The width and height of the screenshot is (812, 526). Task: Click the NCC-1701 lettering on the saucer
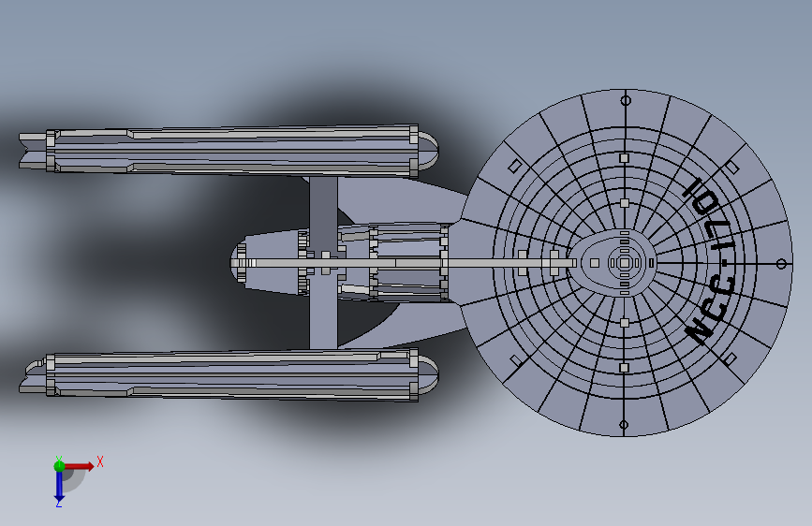[710, 261]
